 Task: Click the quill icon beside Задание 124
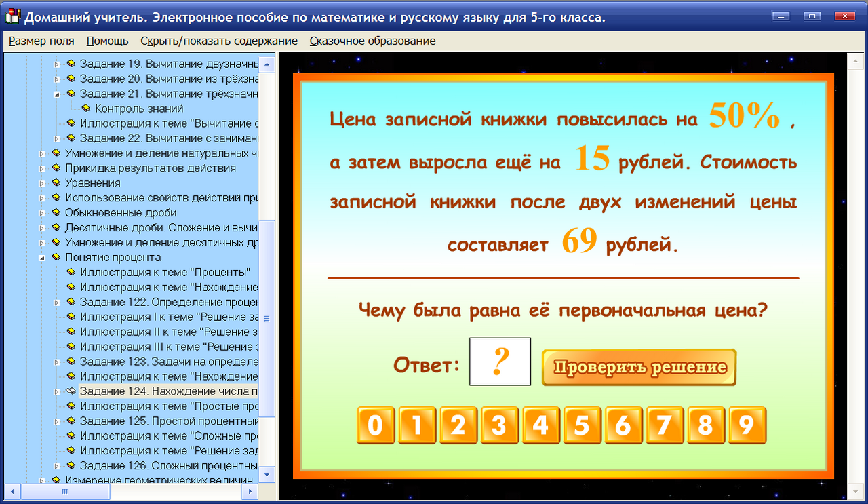click(x=71, y=391)
